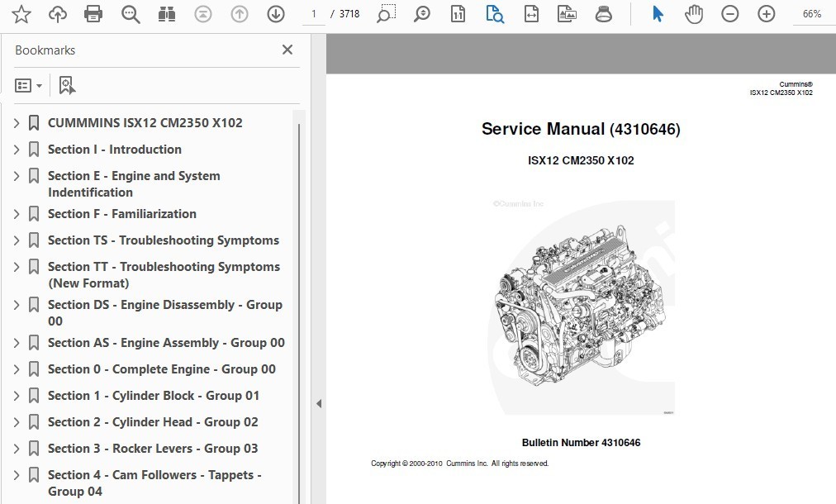Expand Section TT New Format bookmark
The height and width of the screenshot is (504, 836).
17,267
